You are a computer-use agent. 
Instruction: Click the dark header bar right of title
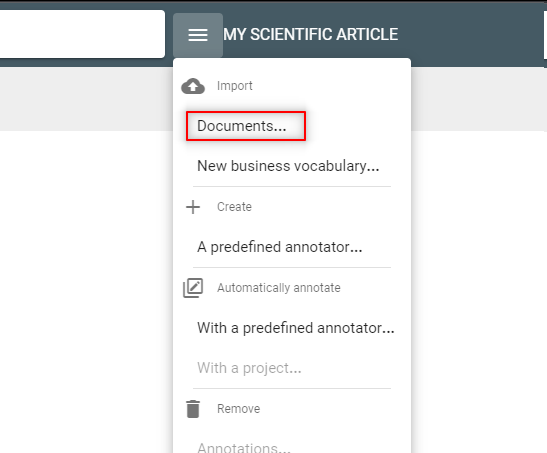[471, 35]
